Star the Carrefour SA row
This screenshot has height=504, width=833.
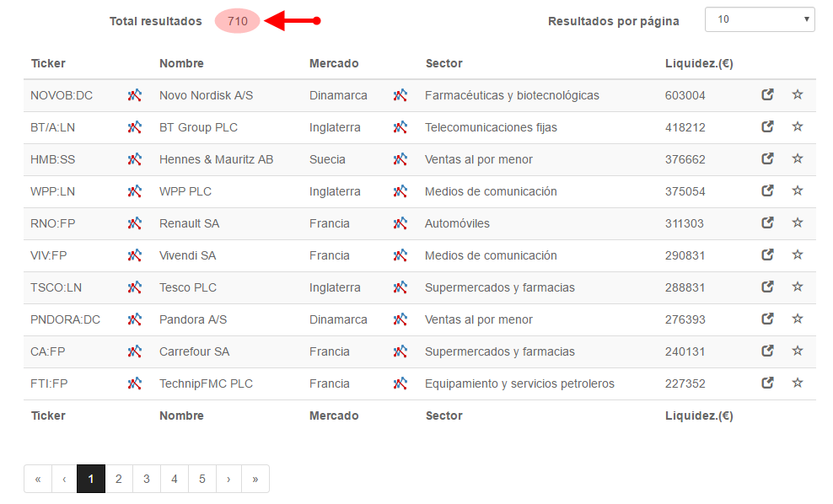(x=798, y=351)
